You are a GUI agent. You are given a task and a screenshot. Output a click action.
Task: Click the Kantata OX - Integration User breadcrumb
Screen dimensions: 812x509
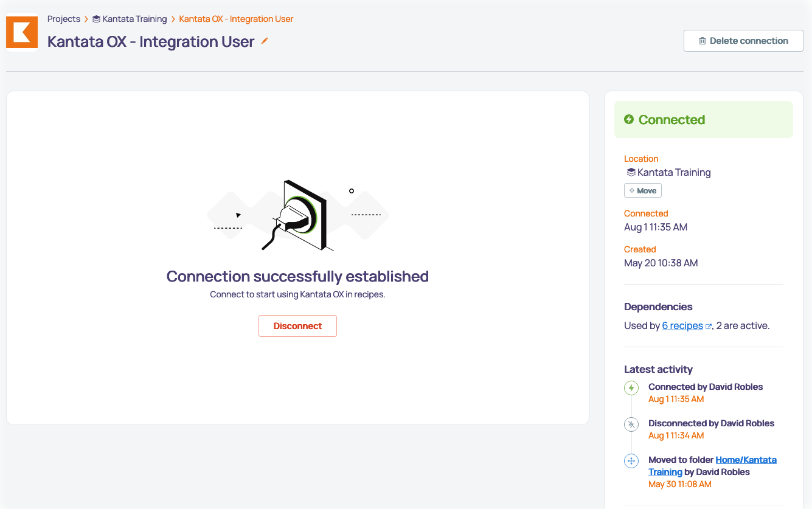(236, 19)
